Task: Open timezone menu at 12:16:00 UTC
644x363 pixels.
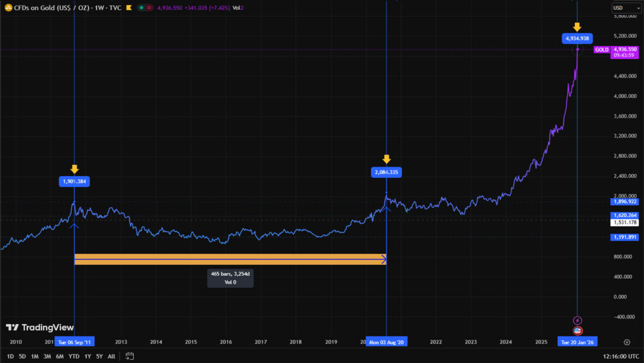Action: coord(621,357)
